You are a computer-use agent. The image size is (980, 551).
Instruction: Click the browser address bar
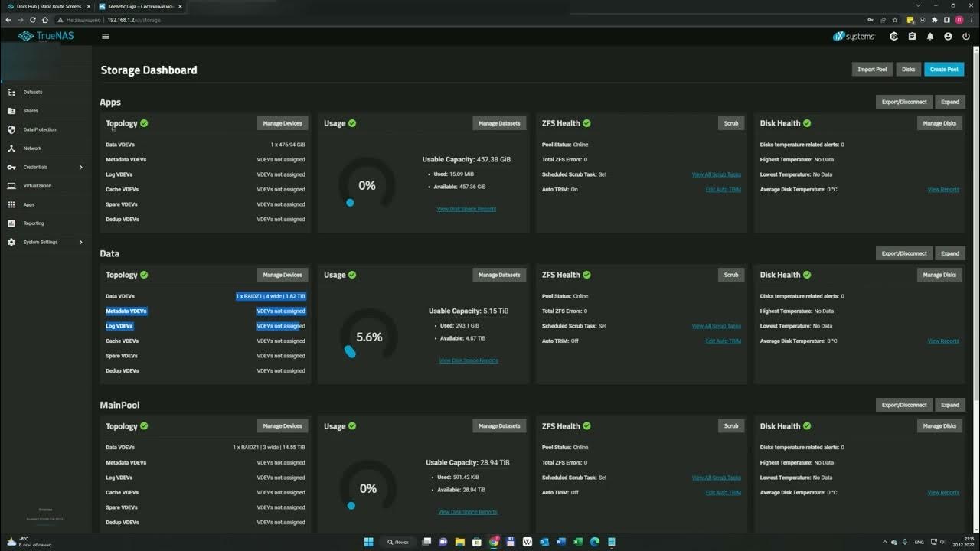tap(490, 20)
